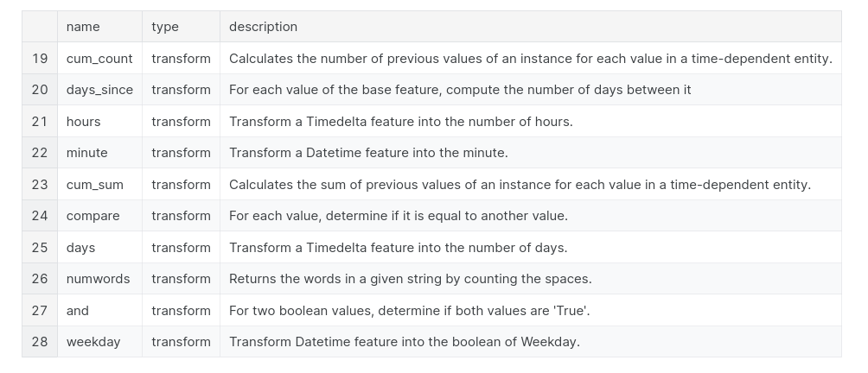Click the description for the days primitive

[x=398, y=248]
